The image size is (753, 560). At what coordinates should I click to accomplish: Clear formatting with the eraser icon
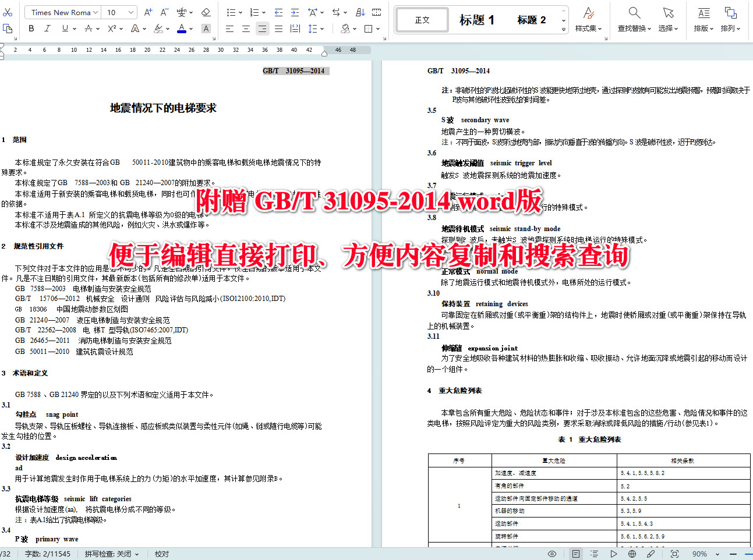[x=207, y=12]
